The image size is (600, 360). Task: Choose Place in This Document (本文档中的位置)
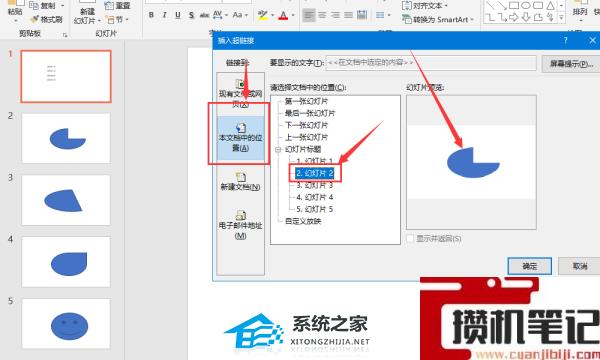coord(240,138)
